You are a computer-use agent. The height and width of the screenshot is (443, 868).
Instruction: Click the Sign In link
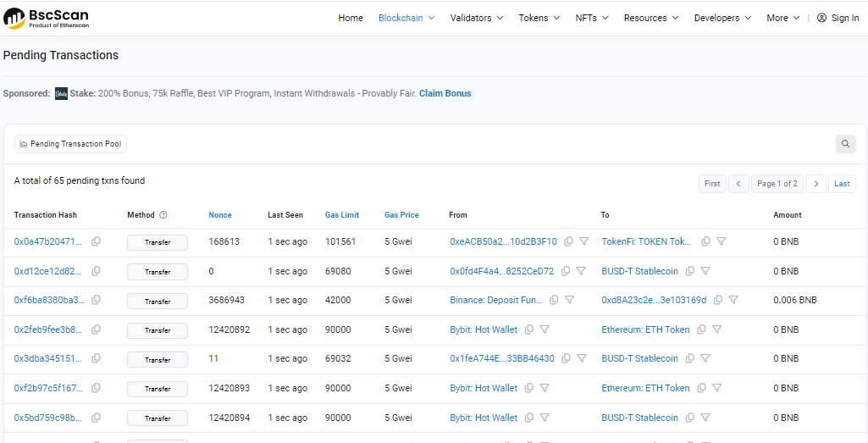(x=838, y=18)
